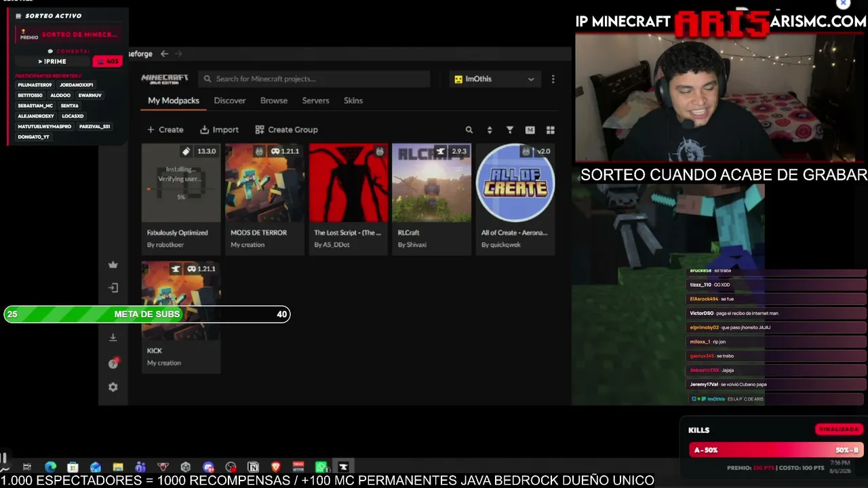Open WhatsApp from the taskbar
Viewport: 868px width, 488px height.
[321, 467]
